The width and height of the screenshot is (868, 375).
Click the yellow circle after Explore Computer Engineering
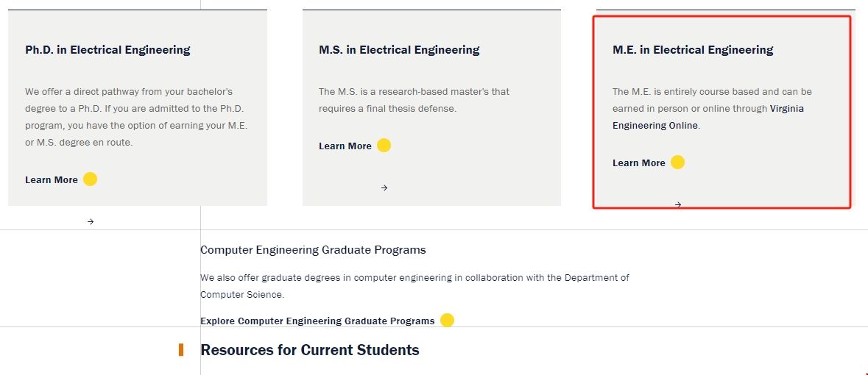447,321
